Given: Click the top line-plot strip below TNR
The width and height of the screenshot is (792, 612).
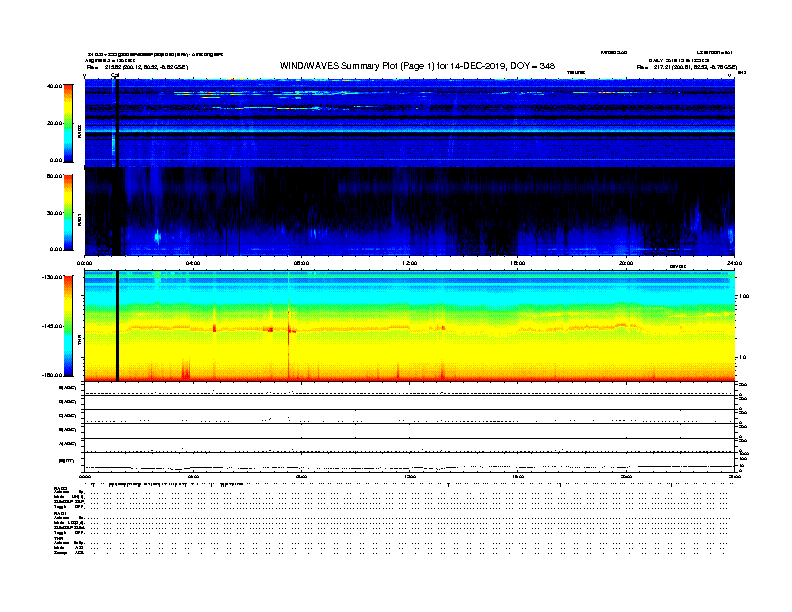Looking at the screenshot, I should tap(410, 389).
